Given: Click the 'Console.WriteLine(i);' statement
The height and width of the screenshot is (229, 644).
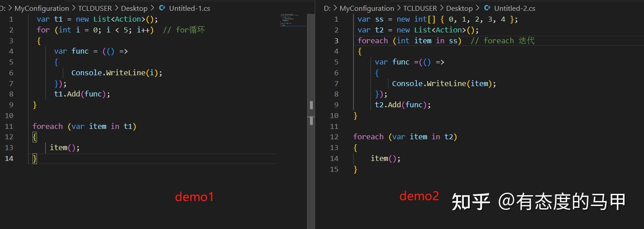Looking at the screenshot, I should [117, 73].
